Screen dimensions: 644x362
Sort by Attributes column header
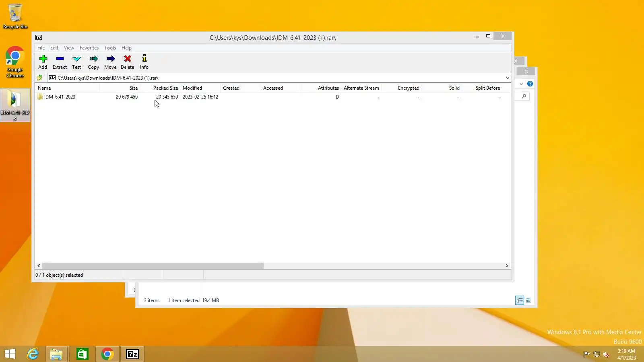click(x=321, y=88)
